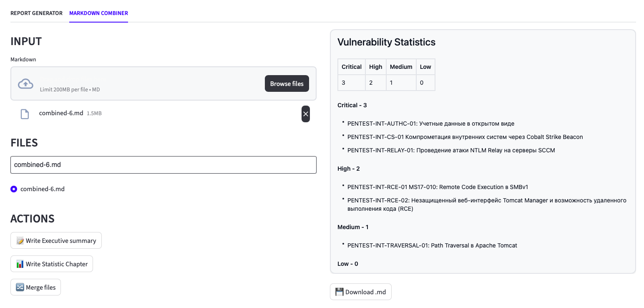Select the combined-6.md radio option
644x308 pixels.
(x=14, y=189)
